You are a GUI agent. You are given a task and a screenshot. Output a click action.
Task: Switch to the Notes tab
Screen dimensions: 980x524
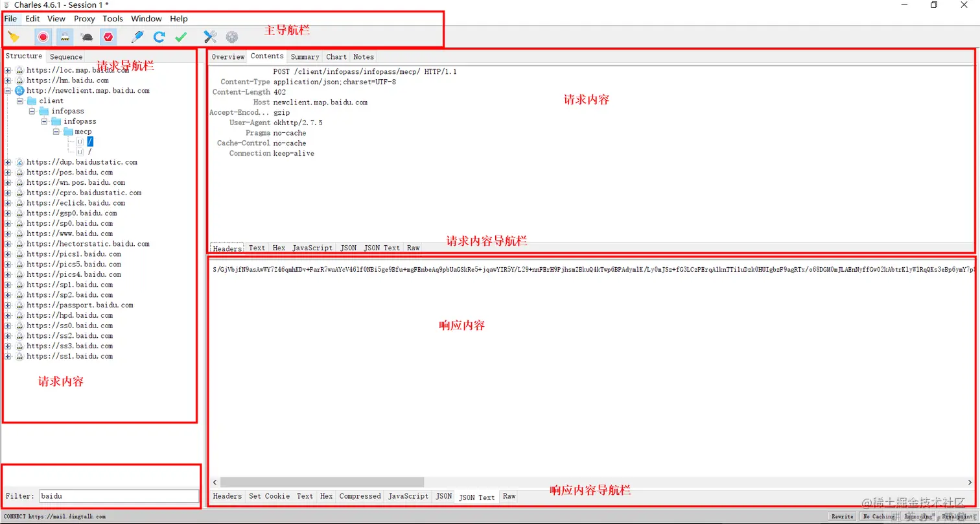pyautogui.click(x=364, y=57)
